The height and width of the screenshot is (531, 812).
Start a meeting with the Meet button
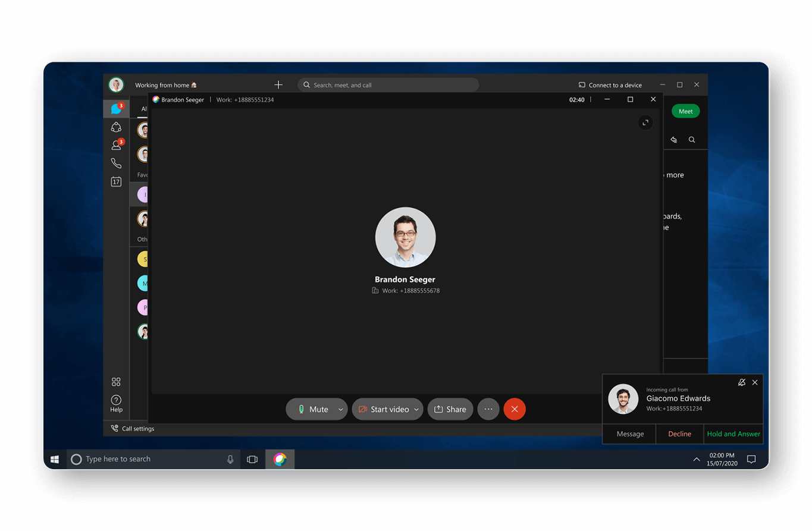pos(685,111)
